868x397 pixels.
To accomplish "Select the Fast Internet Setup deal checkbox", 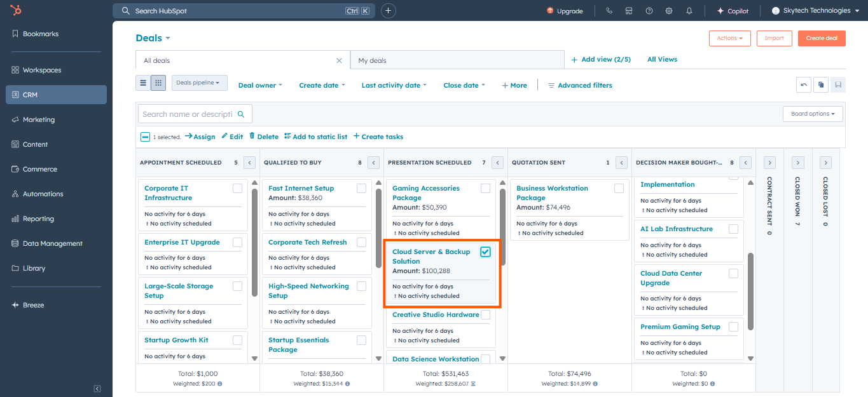I will (x=361, y=188).
